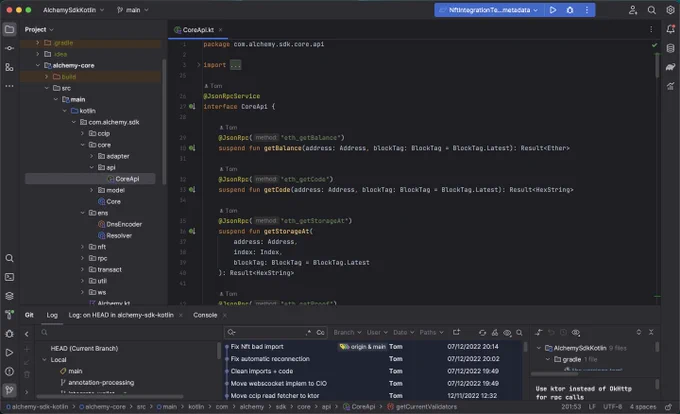Screen dimensions: 680x414
Task: Open the Notifications bell
Action: (670, 29)
